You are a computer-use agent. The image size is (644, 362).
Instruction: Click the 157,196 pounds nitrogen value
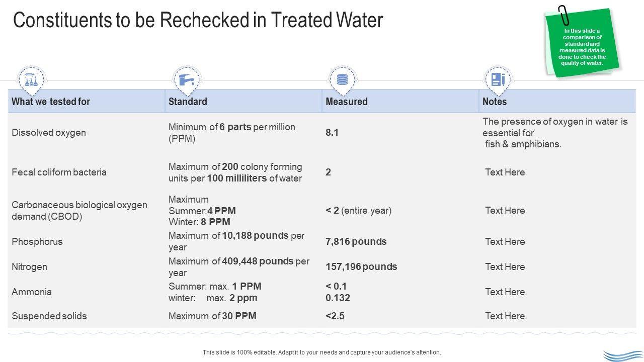pyautogui.click(x=361, y=266)
